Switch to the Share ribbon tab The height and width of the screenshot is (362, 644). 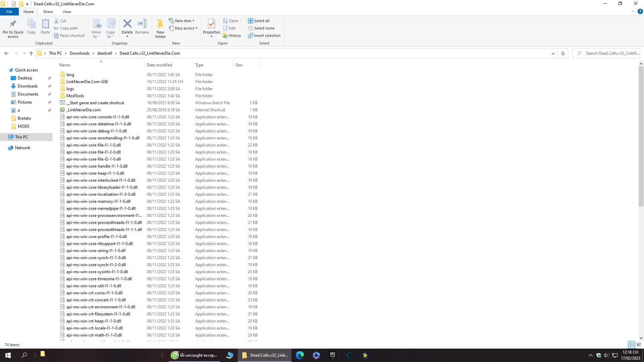[x=48, y=12]
